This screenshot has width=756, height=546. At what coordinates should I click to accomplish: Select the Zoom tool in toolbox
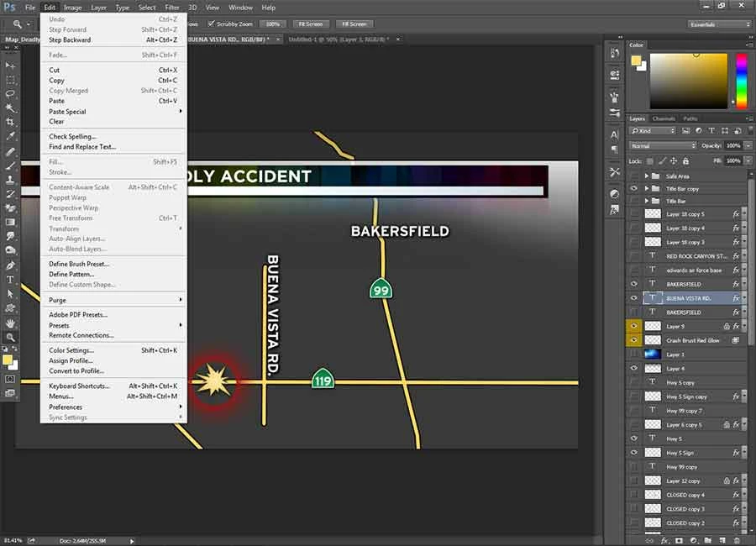click(x=10, y=337)
